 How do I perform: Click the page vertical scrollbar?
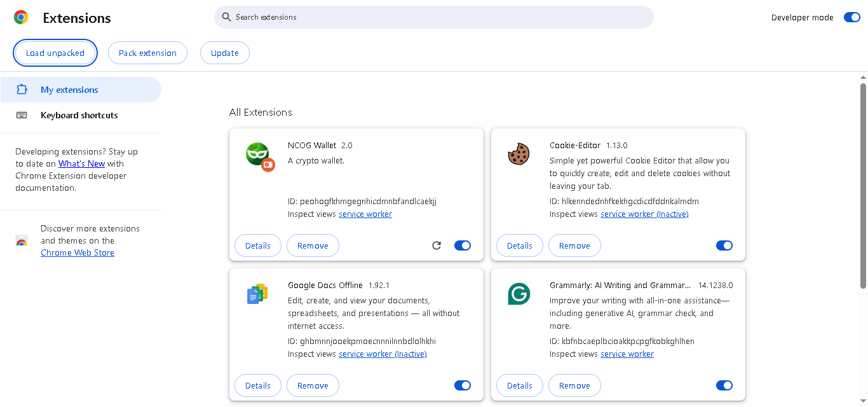(863, 184)
